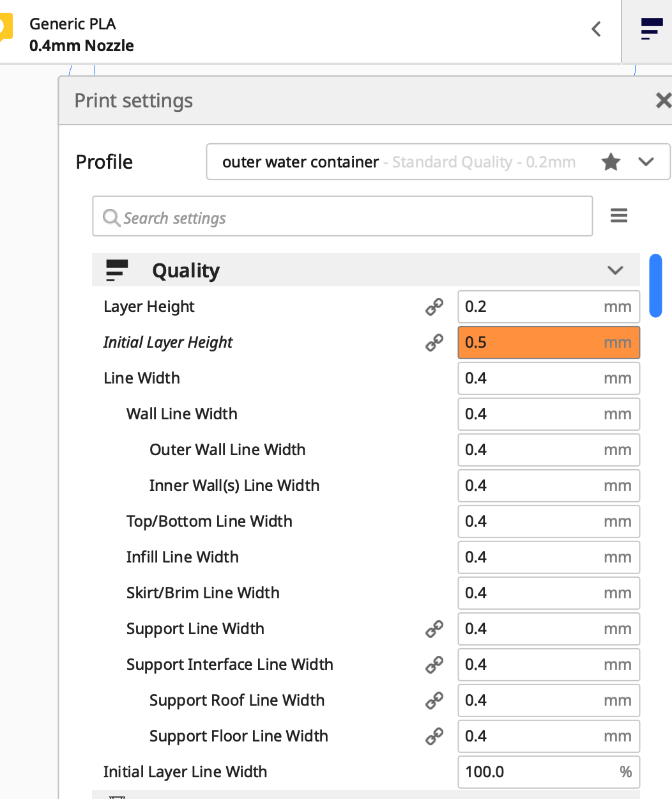Click print settings icon in top right
672x799 pixels.
tap(651, 29)
